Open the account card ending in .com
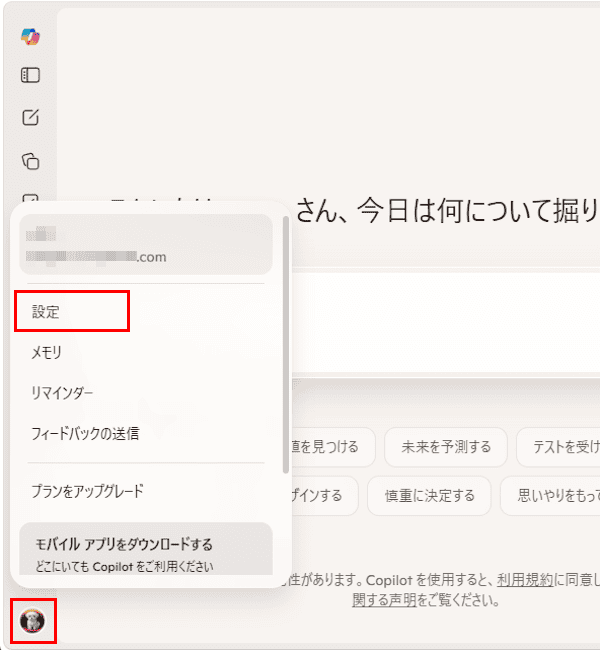 pyautogui.click(x=146, y=244)
